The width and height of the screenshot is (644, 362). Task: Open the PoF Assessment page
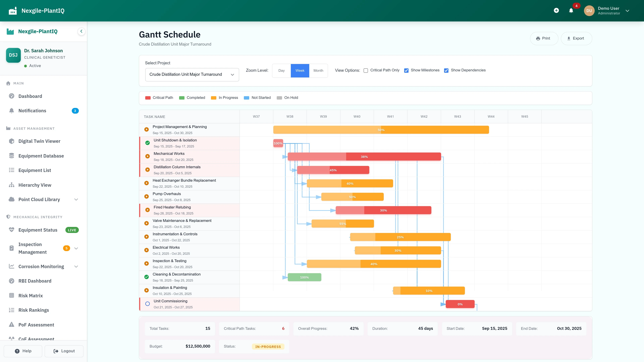tap(36, 324)
